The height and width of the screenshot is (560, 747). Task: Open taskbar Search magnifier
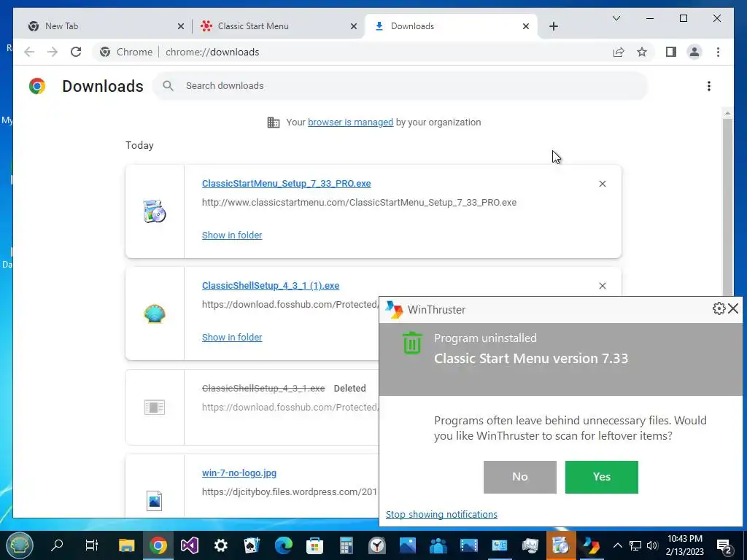[x=57, y=545]
